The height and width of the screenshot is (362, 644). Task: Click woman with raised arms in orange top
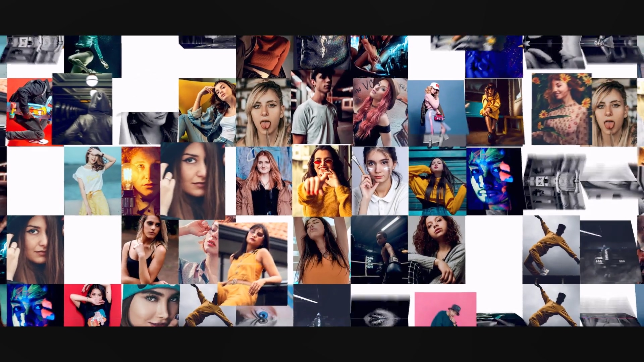click(x=322, y=250)
